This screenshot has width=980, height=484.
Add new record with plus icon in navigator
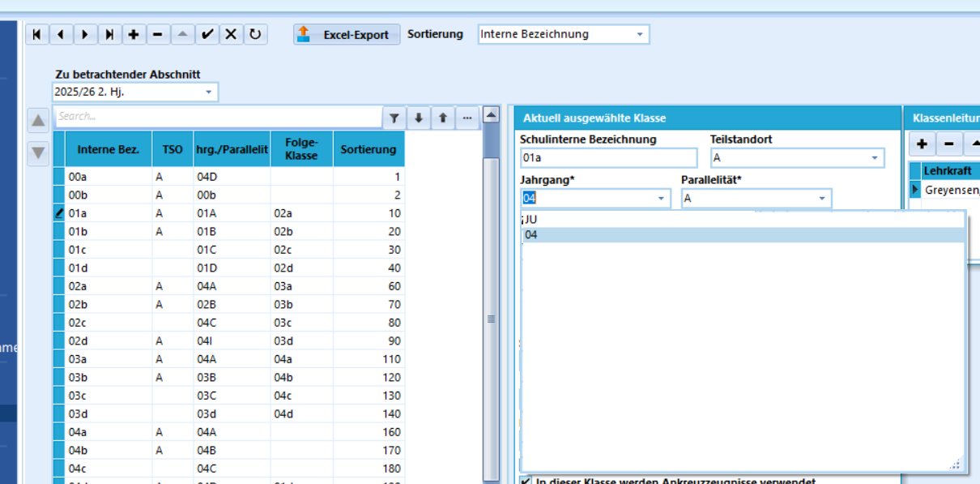[x=134, y=34]
